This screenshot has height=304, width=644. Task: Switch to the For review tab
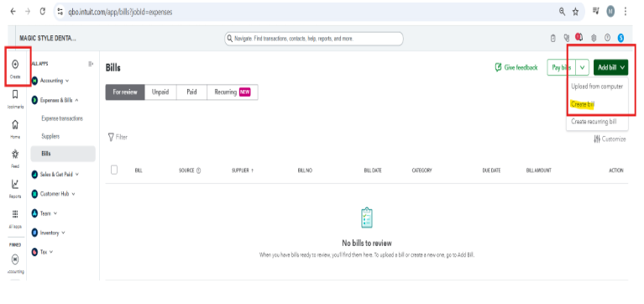125,92
